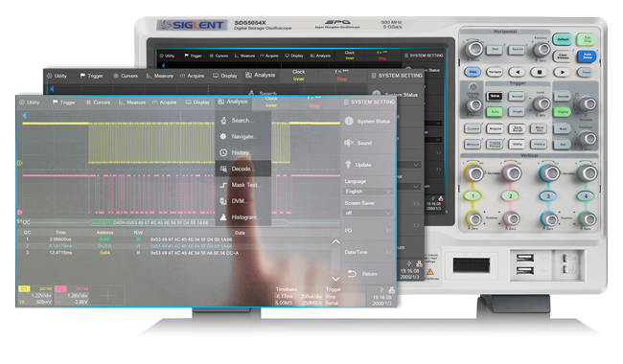
Task: Click the Sound speaker mute icon
Action: pyautogui.click(x=349, y=143)
